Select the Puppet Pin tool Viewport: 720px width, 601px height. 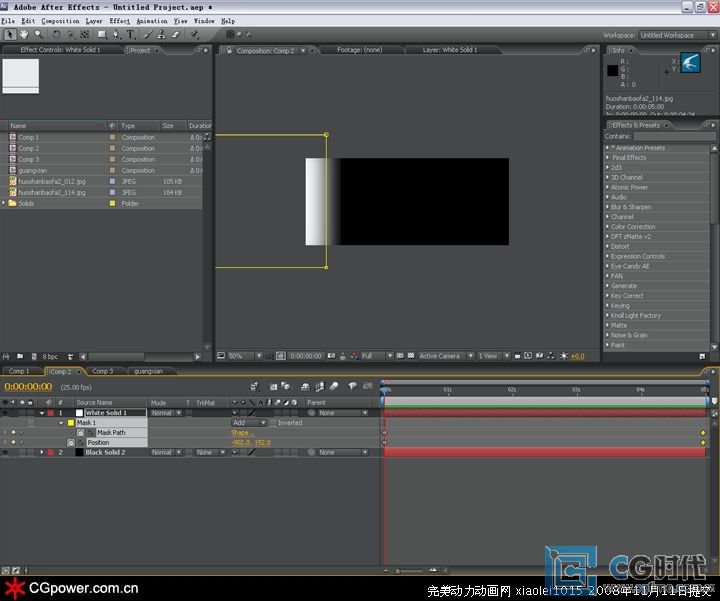click(195, 34)
